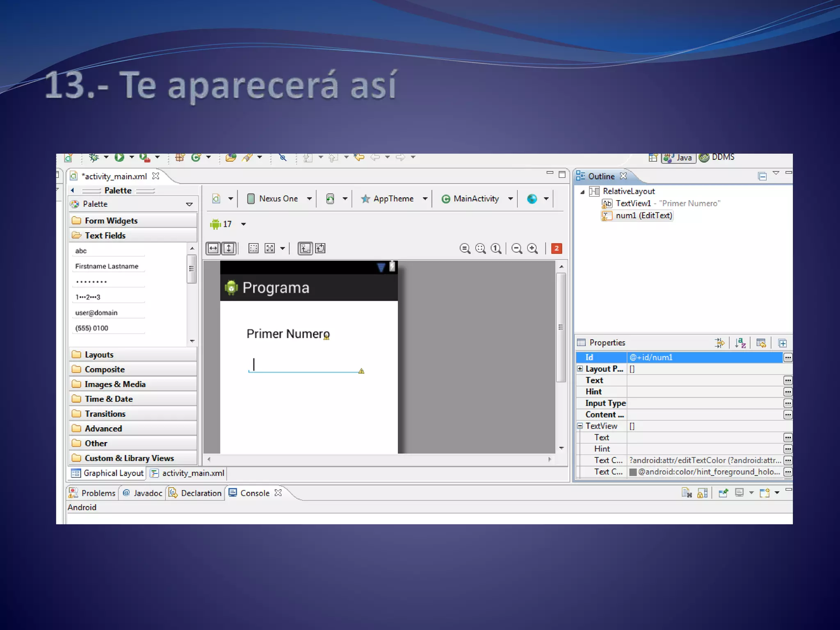Expand the Layout Parameters property group

[580, 369]
